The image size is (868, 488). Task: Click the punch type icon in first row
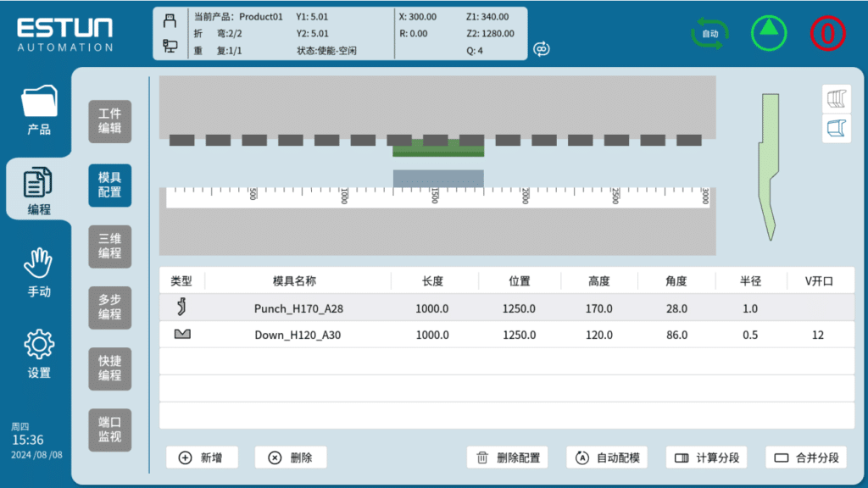coord(181,307)
